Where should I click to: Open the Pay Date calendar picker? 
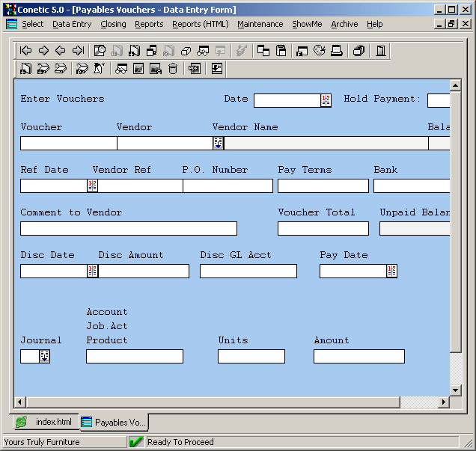pyautogui.click(x=391, y=271)
